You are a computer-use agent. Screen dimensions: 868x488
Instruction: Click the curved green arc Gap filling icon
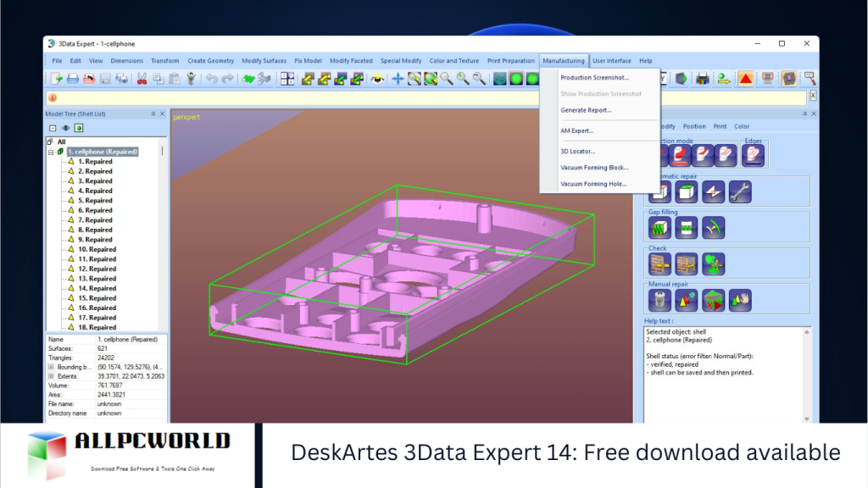(713, 228)
